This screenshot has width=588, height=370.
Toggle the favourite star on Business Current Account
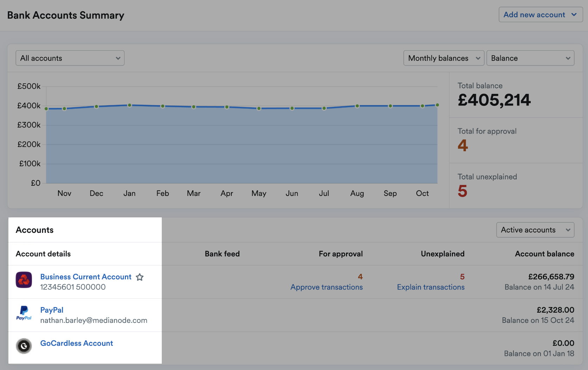(140, 277)
